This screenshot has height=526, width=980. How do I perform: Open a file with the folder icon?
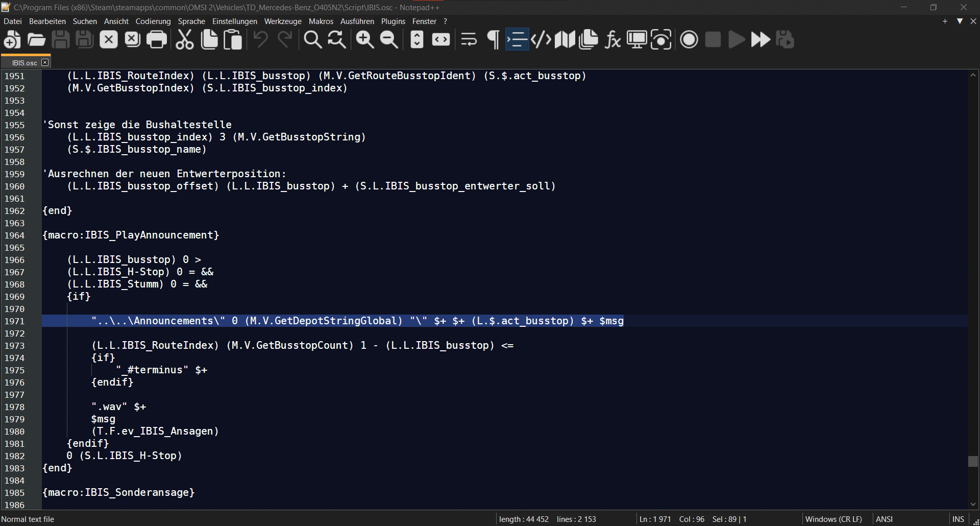(36, 40)
